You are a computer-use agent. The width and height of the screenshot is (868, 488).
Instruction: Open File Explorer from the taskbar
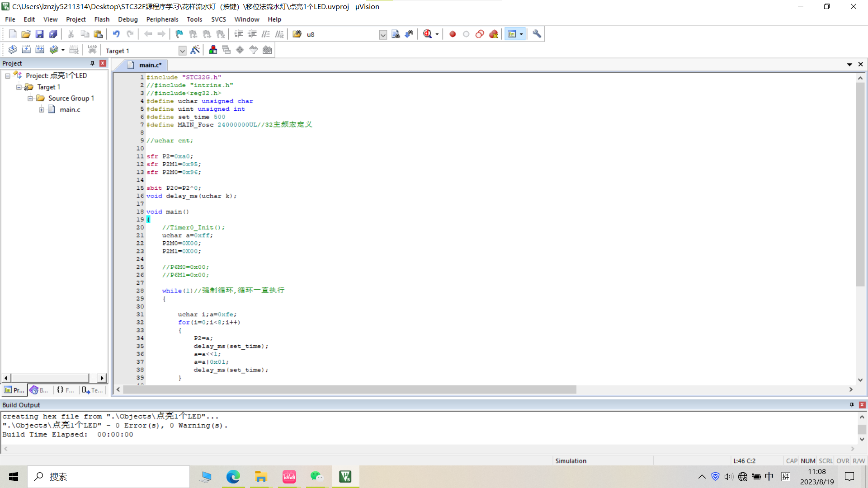(261, 477)
